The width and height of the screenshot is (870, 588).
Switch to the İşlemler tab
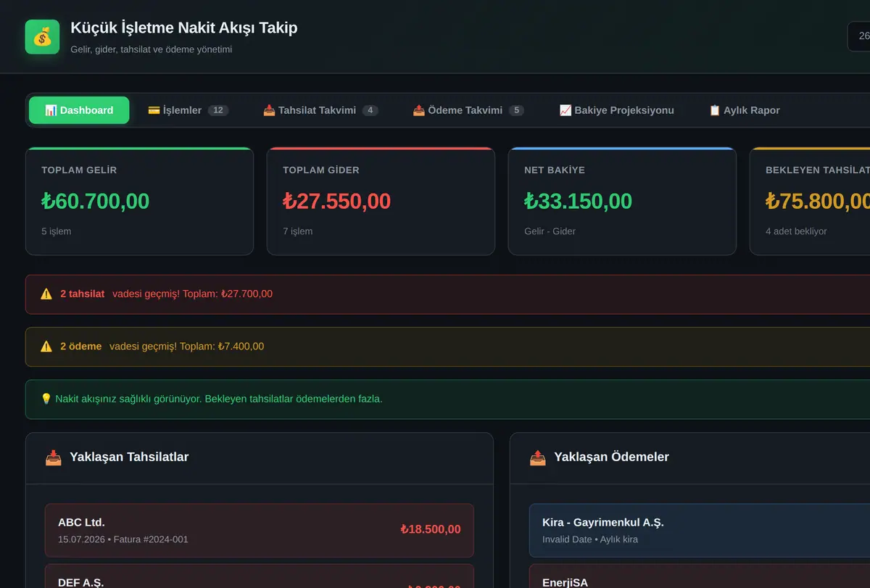(188, 110)
